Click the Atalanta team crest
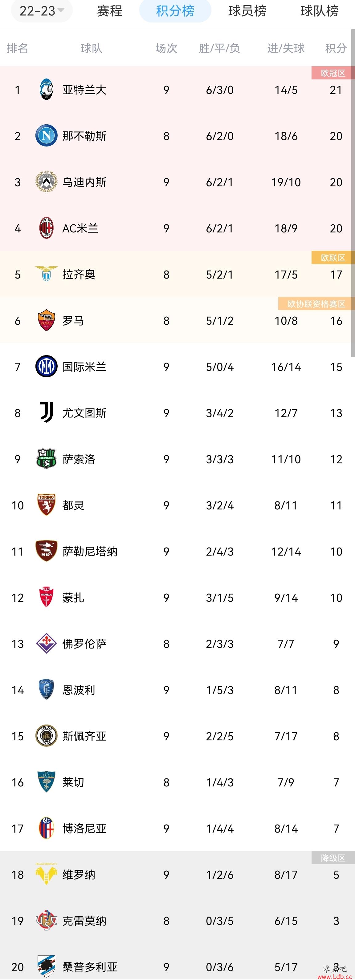The image size is (355, 980). pyautogui.click(x=47, y=90)
